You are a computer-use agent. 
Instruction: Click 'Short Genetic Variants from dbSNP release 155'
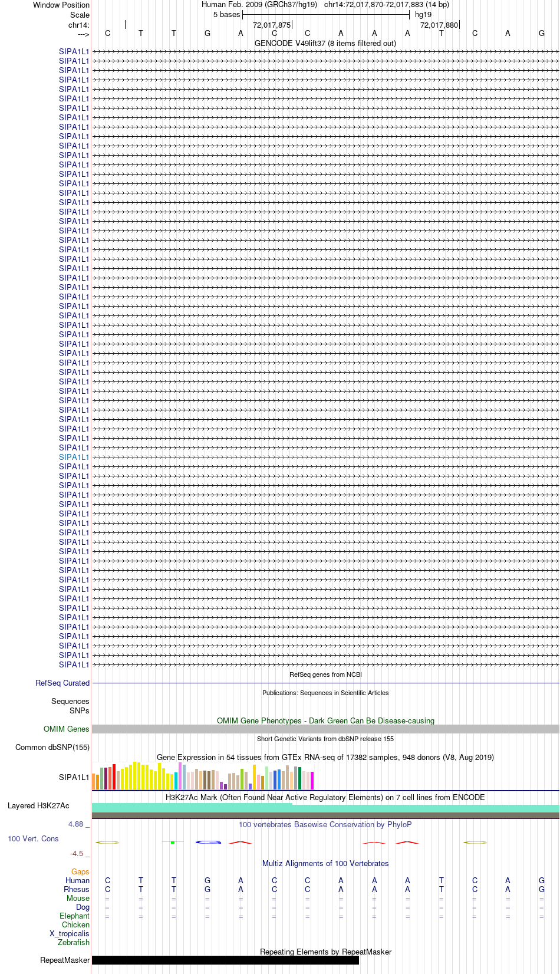tap(325, 739)
